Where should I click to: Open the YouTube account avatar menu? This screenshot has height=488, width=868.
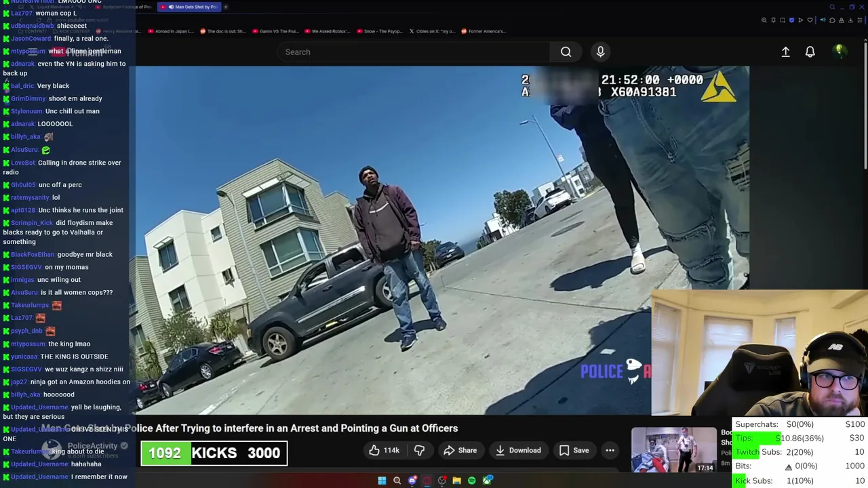pyautogui.click(x=840, y=52)
